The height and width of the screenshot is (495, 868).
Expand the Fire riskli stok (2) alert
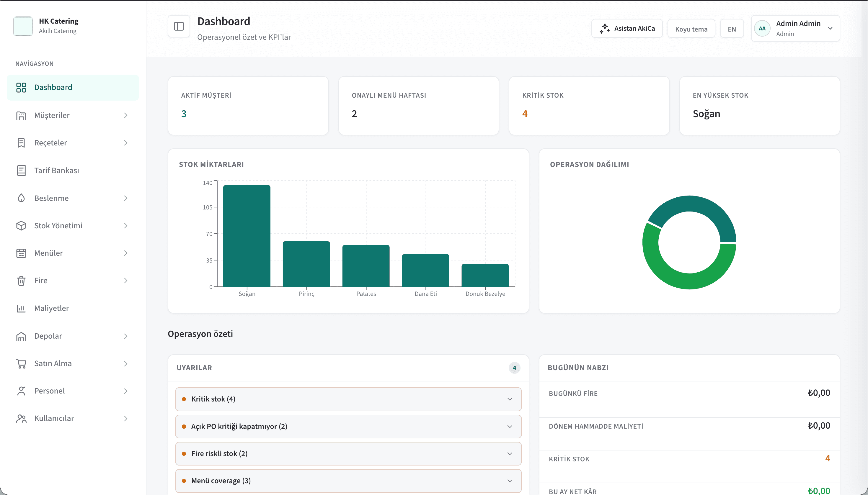pos(348,453)
